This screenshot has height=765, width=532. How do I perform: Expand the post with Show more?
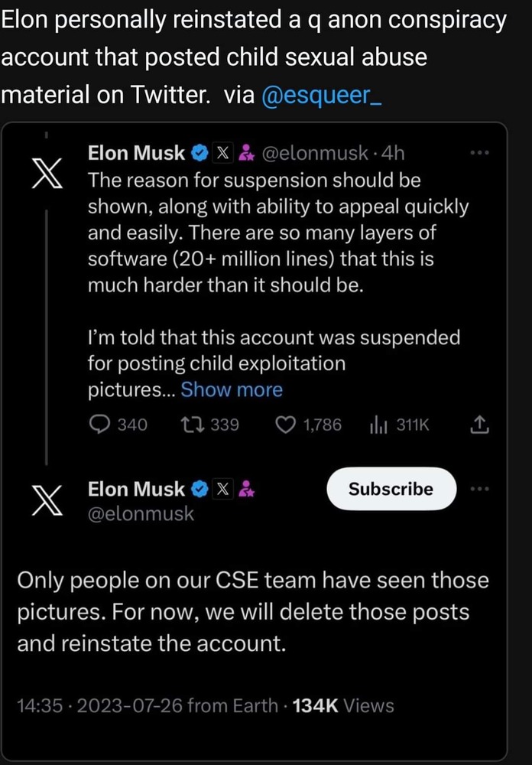(x=232, y=390)
